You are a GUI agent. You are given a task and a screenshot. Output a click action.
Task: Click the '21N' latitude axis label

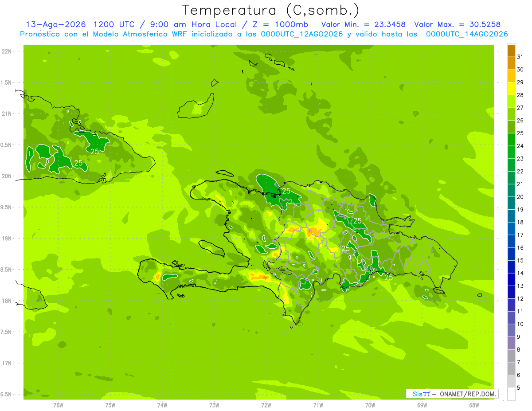(7, 114)
